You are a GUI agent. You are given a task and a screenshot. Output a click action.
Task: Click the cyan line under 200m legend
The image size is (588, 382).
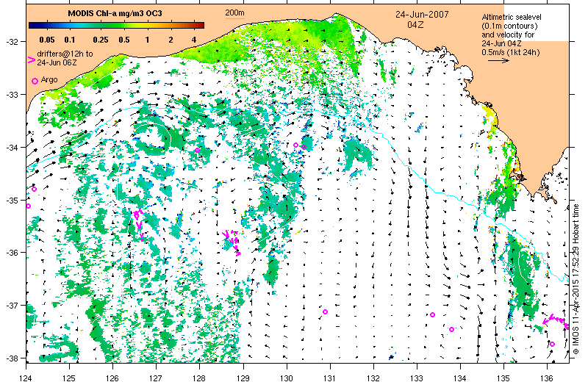[234, 18]
